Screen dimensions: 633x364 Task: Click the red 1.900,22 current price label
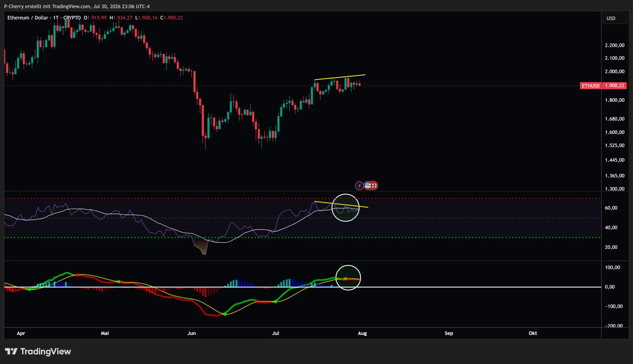click(615, 86)
